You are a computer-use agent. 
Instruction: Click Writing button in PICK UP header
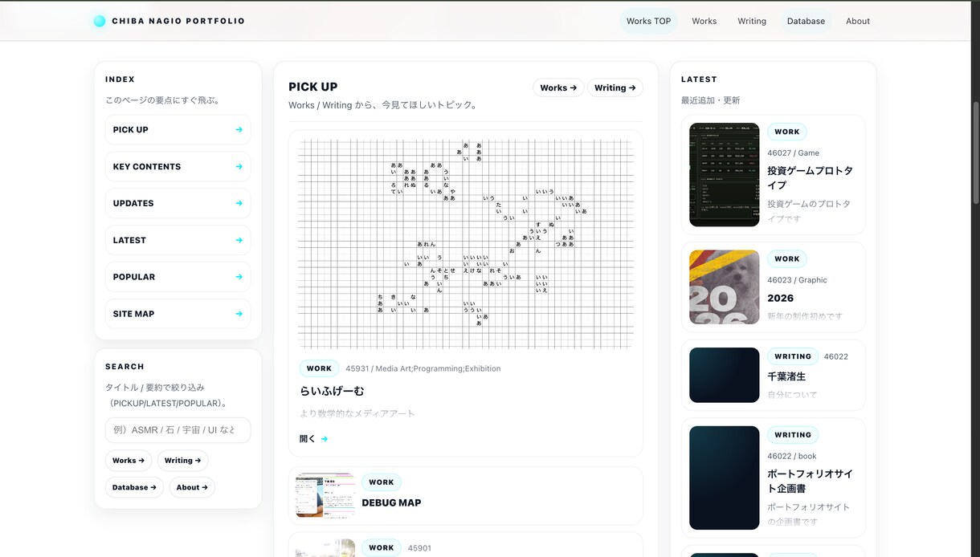[615, 87]
